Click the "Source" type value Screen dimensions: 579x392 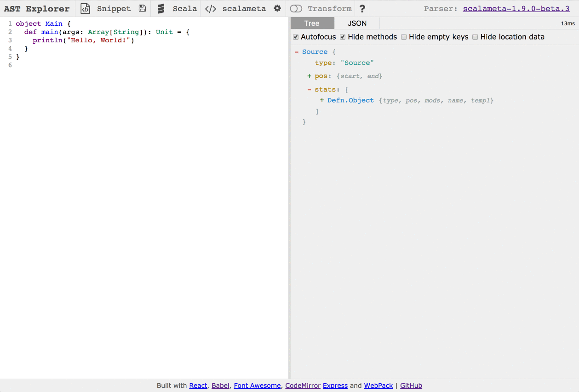pos(357,63)
